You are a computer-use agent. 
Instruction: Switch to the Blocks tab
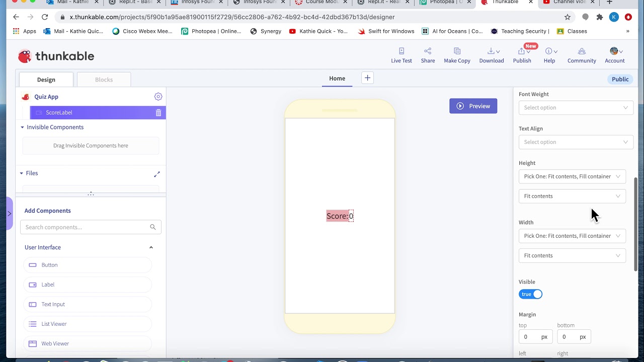pyautogui.click(x=104, y=79)
